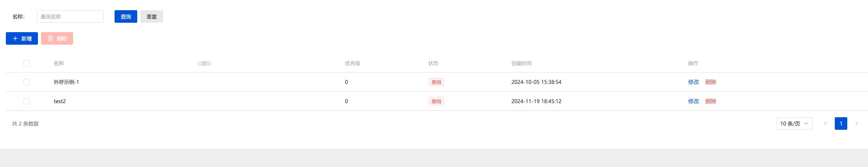
Task: Click the 查询 search button
Action: [x=126, y=16]
